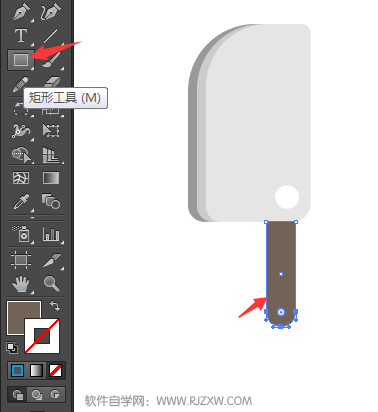This screenshot has height=412, width=378.
Task: Click the white hole circle on blade
Action: 287,197
